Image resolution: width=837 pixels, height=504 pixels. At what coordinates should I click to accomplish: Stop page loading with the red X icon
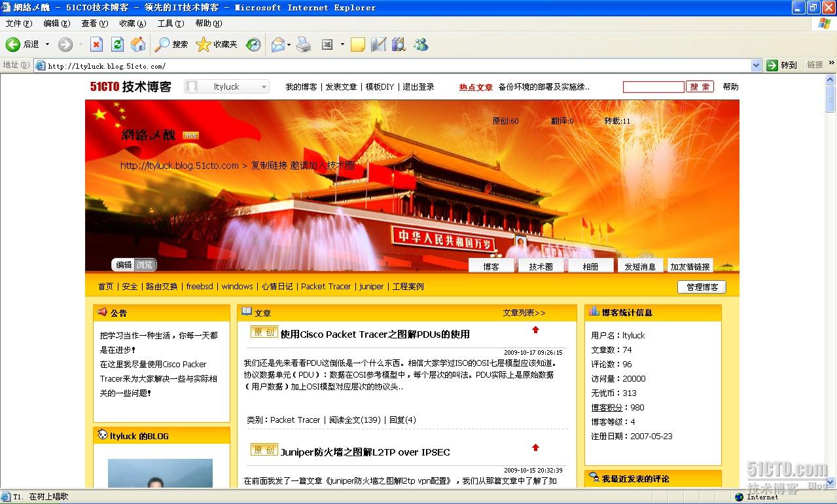[x=96, y=45]
